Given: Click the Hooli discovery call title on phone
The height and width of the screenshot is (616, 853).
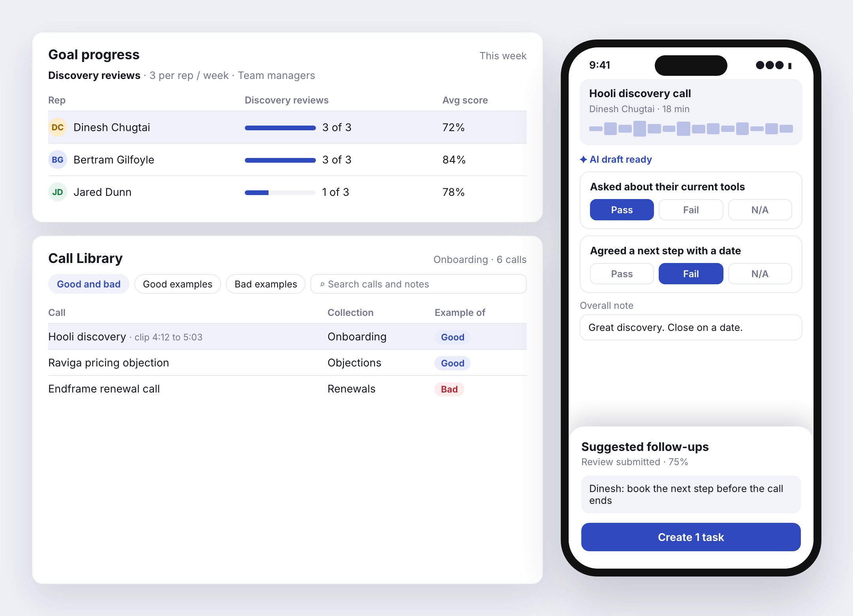Looking at the screenshot, I should click(640, 93).
